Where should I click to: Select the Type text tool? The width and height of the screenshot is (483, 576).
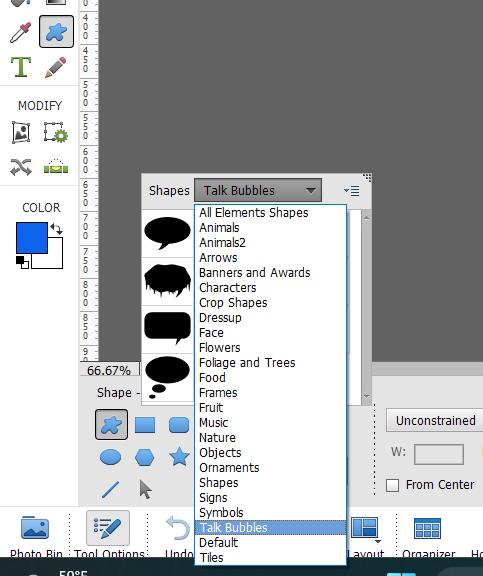pyautogui.click(x=21, y=67)
